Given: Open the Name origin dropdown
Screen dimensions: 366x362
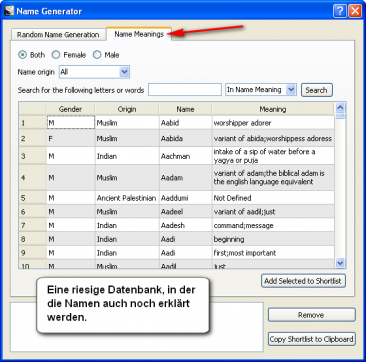Looking at the screenshot, I should click(94, 72).
